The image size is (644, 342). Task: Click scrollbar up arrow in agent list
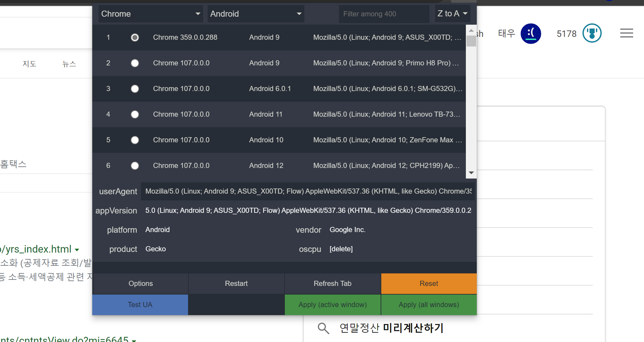[471, 30]
